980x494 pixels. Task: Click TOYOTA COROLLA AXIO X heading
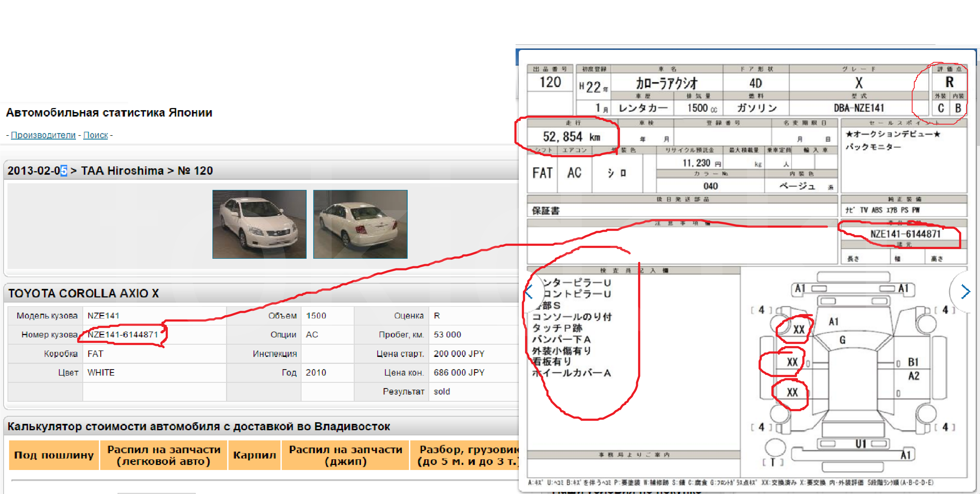83,293
